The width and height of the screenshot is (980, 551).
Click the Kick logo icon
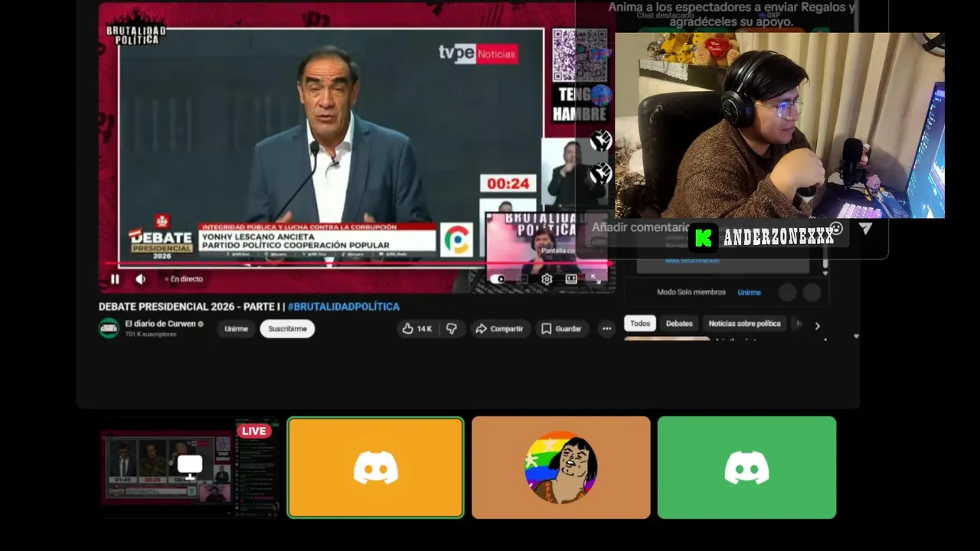tap(703, 237)
